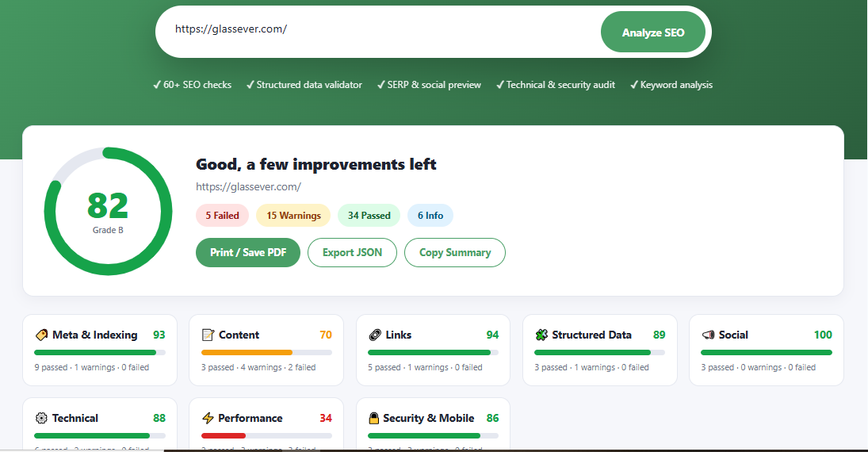Click the Meta & Indexing score 93
Screen dimensions: 868x452
(159, 335)
